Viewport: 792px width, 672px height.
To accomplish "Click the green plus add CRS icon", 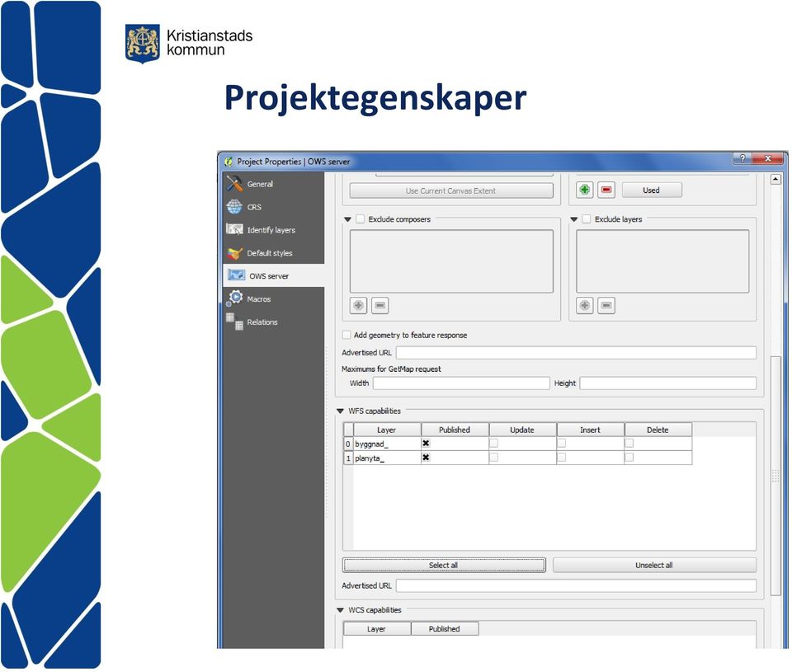I will [x=584, y=190].
